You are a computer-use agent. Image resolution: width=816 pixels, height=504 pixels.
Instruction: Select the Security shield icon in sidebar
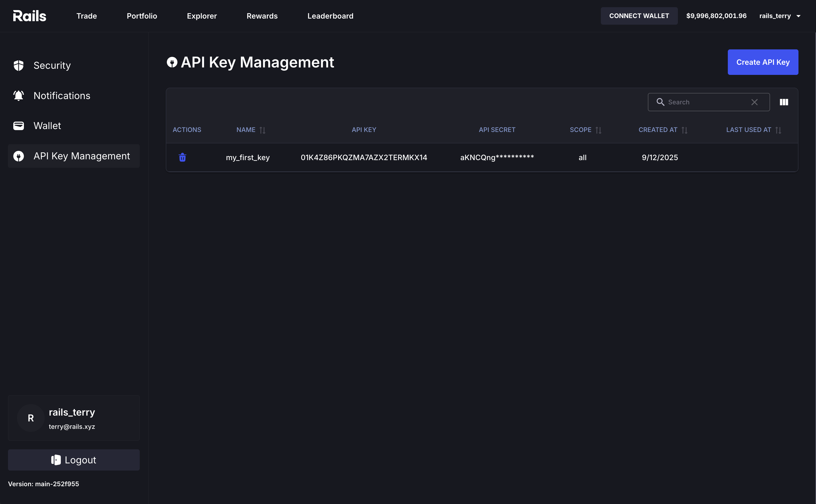click(x=19, y=65)
